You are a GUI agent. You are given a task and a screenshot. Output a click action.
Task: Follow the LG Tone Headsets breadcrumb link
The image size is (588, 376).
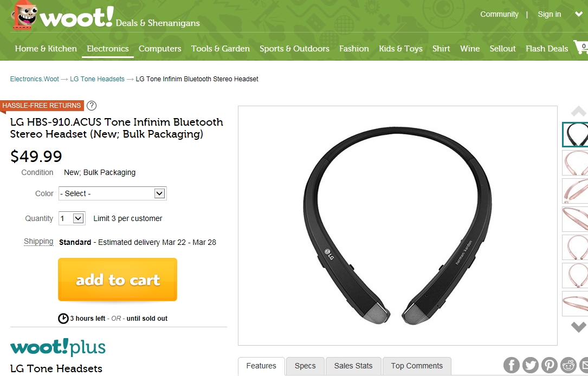pos(97,79)
